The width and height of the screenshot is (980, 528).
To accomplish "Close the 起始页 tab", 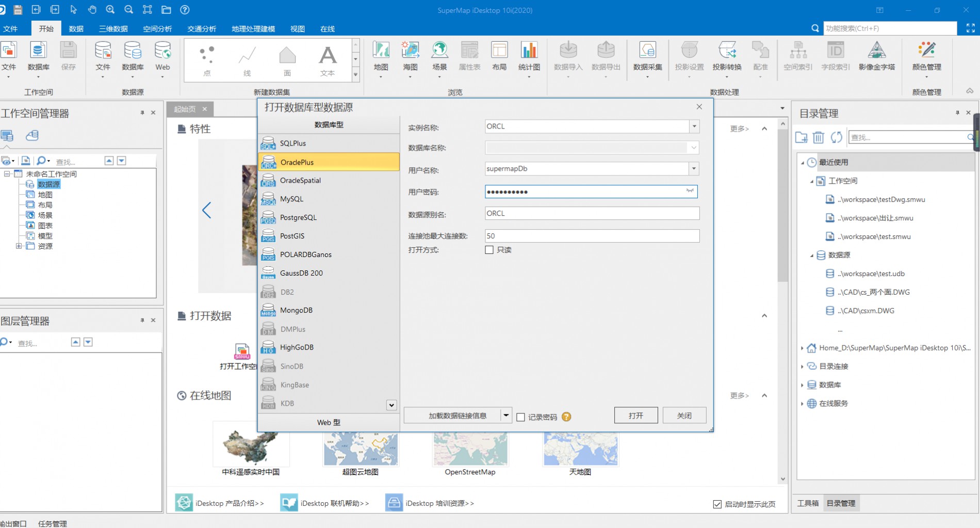I will [205, 109].
